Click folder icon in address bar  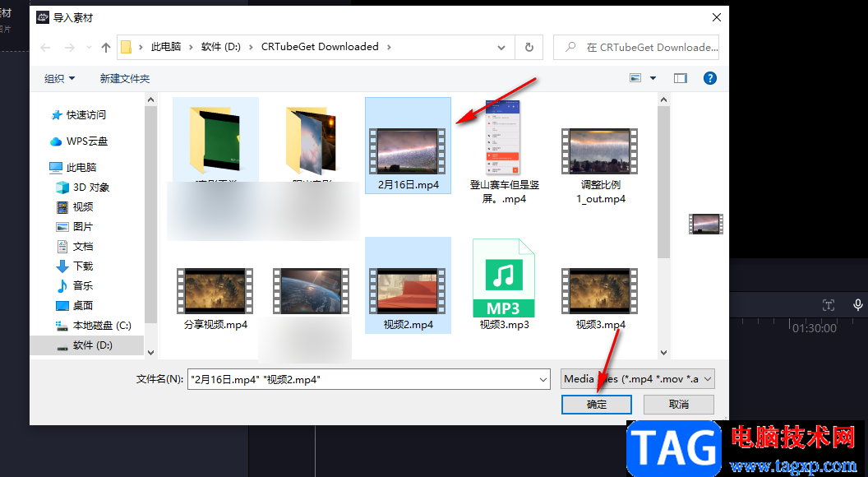[127, 48]
